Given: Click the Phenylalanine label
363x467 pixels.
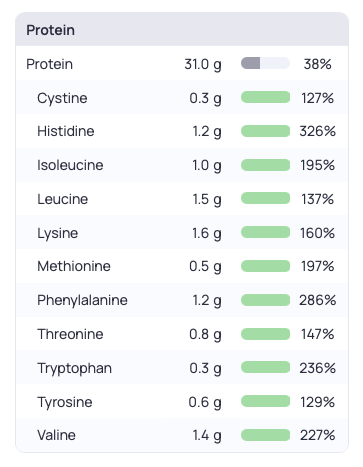Looking at the screenshot, I should 82,300.
